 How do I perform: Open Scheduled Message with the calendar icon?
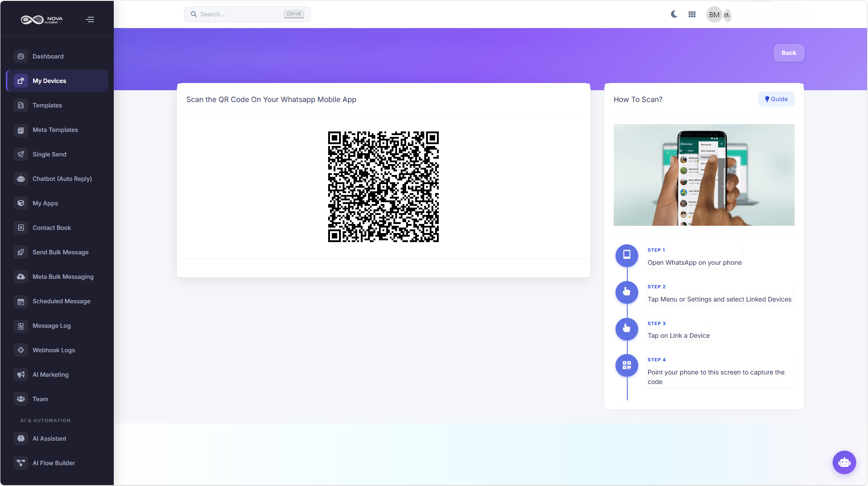pos(21,301)
